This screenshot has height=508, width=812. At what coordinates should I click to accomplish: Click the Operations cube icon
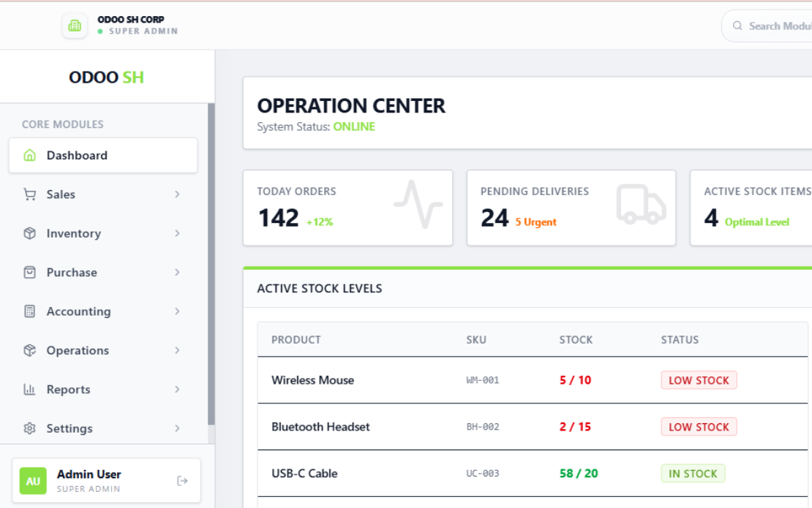pyautogui.click(x=29, y=350)
